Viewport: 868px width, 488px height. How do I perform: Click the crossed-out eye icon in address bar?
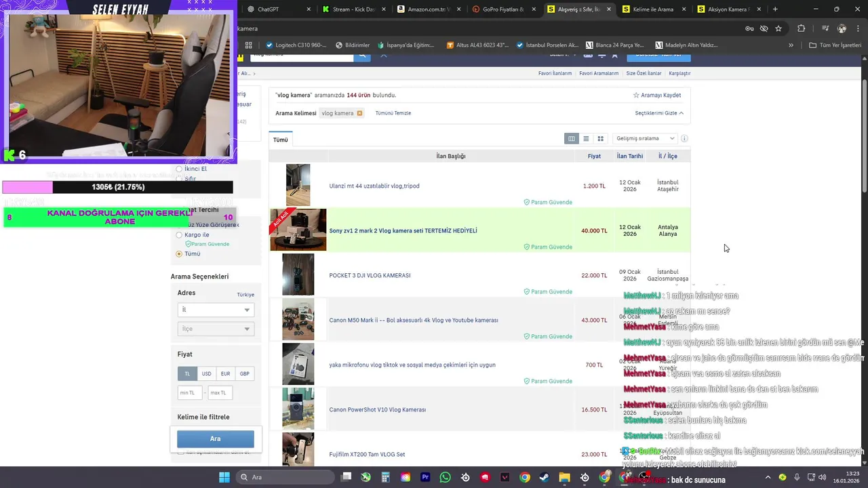coord(764,28)
